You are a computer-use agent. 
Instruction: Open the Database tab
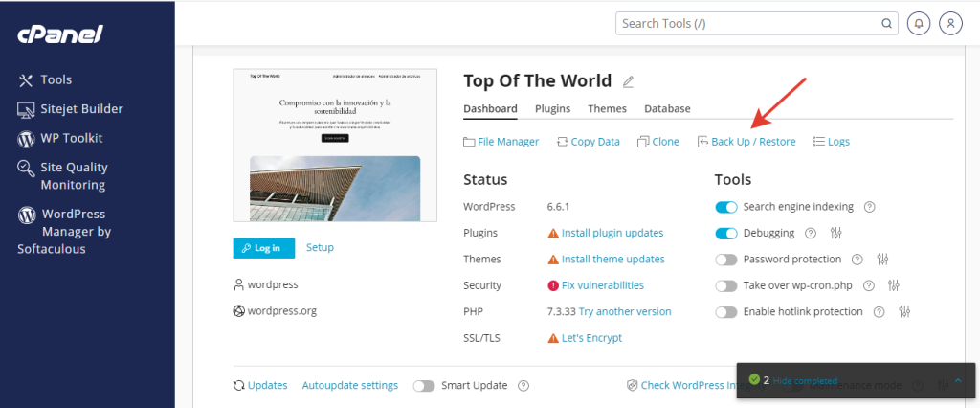667,109
